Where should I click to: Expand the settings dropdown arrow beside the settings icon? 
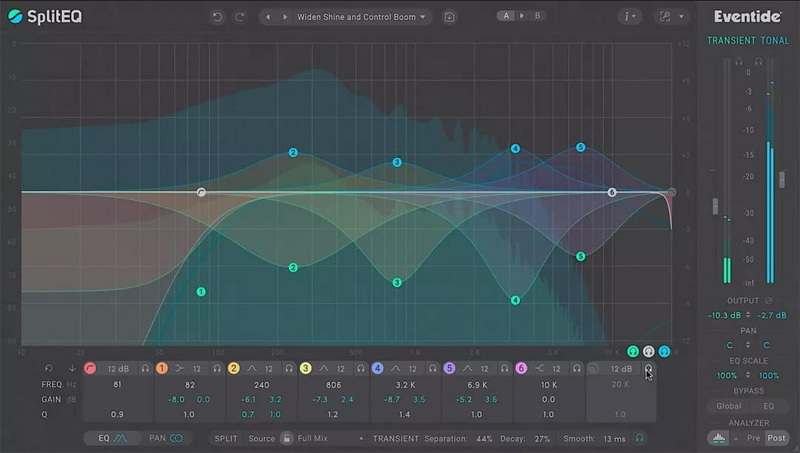pyautogui.click(x=681, y=17)
